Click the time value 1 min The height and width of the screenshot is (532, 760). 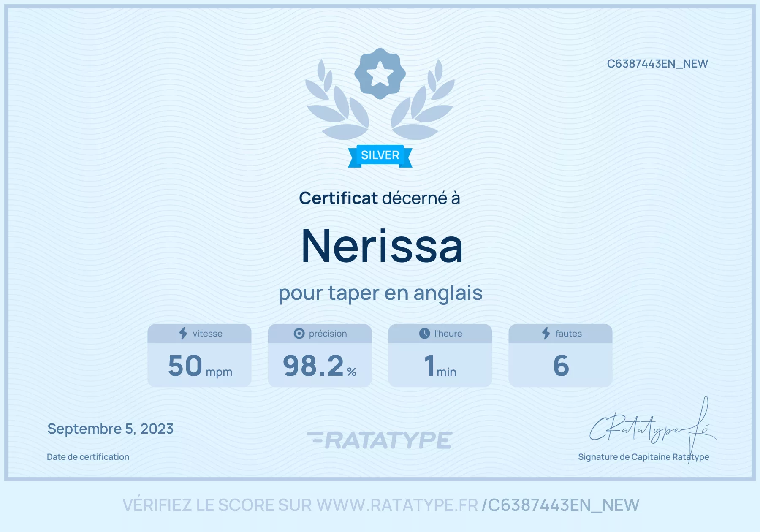(x=440, y=366)
